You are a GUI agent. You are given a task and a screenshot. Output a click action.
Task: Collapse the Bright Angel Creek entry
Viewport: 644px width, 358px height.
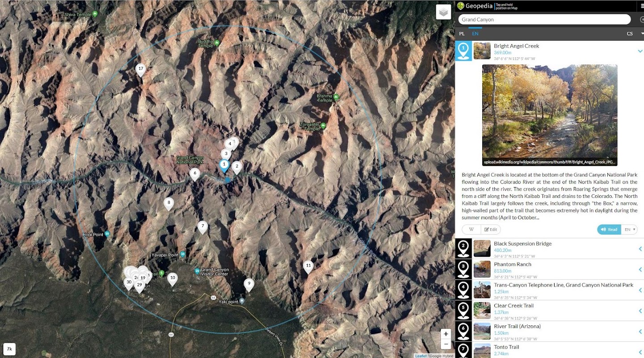[640, 51]
